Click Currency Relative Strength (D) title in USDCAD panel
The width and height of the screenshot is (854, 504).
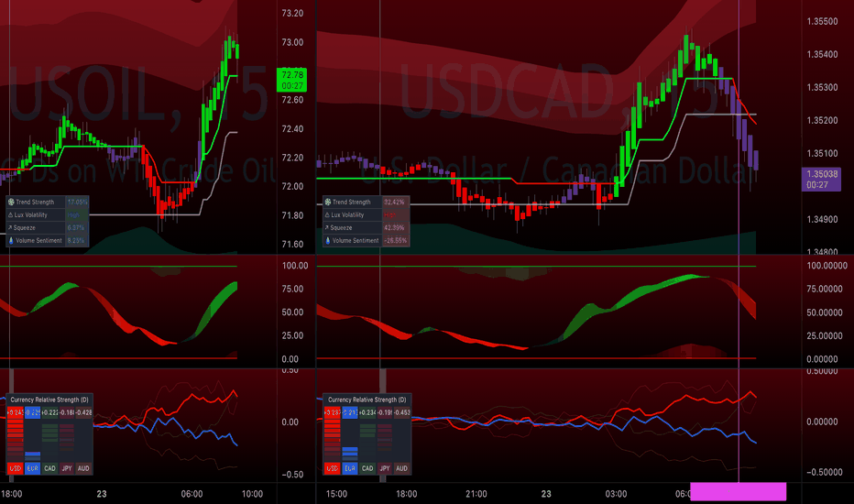pyautogui.click(x=367, y=400)
